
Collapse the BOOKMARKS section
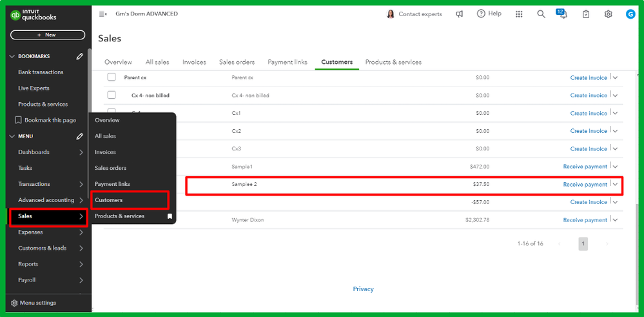(12, 56)
